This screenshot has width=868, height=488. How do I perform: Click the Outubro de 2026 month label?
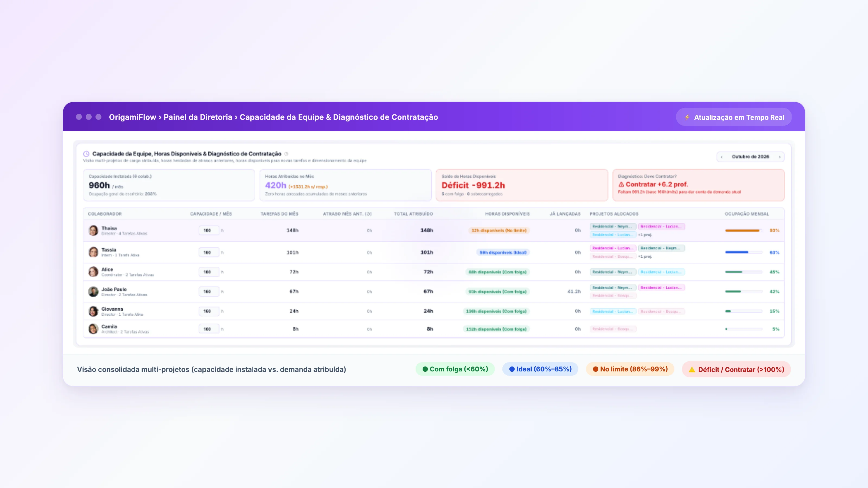pyautogui.click(x=750, y=157)
